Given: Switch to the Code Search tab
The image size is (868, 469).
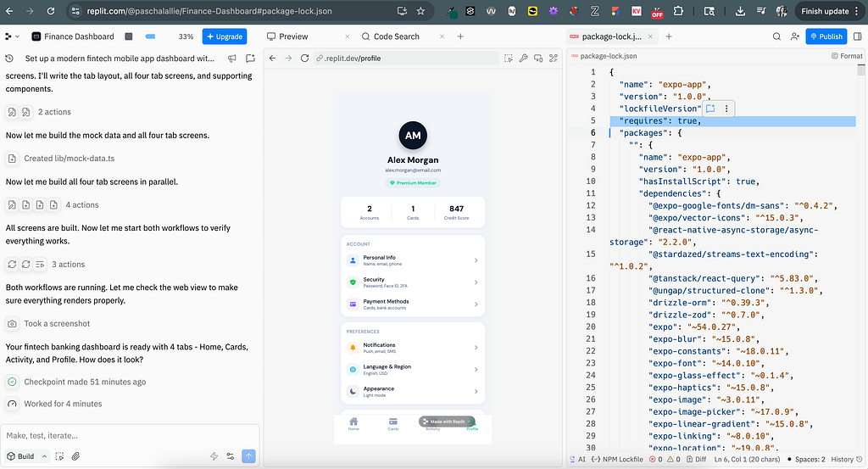Looking at the screenshot, I should coord(390,36).
